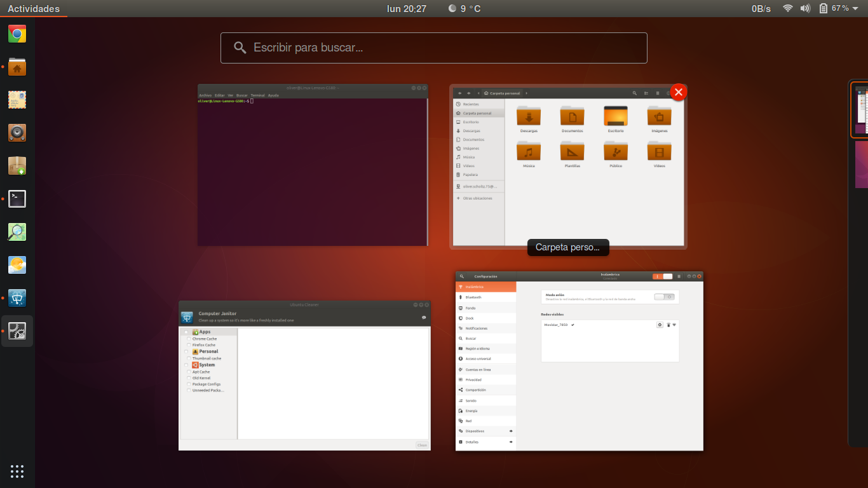
Task: Open the hamburger menu in Files window toolbar
Action: (x=658, y=93)
